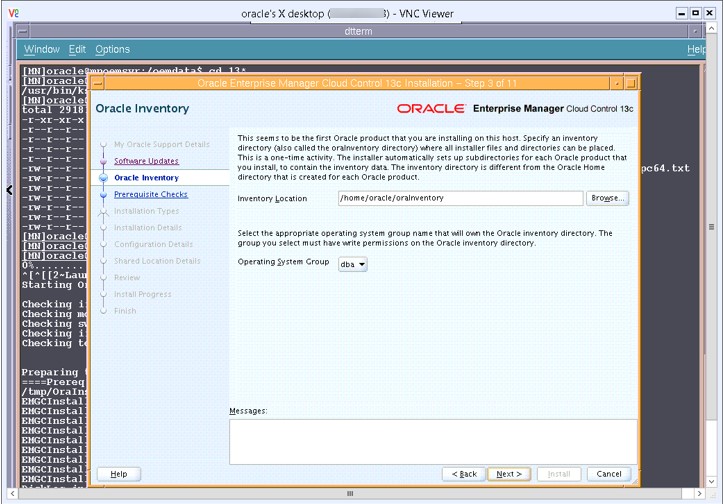
Task: Focus the Inventory Location text field
Action: tap(460, 198)
